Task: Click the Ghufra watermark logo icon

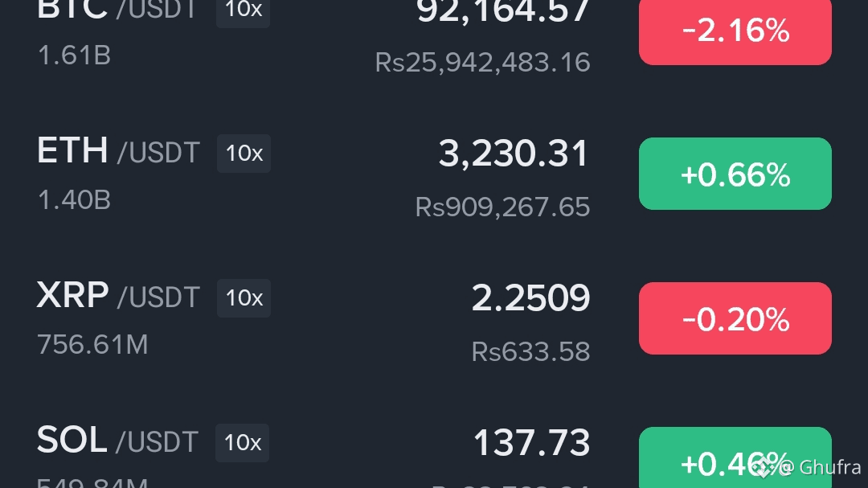Action: (x=764, y=466)
